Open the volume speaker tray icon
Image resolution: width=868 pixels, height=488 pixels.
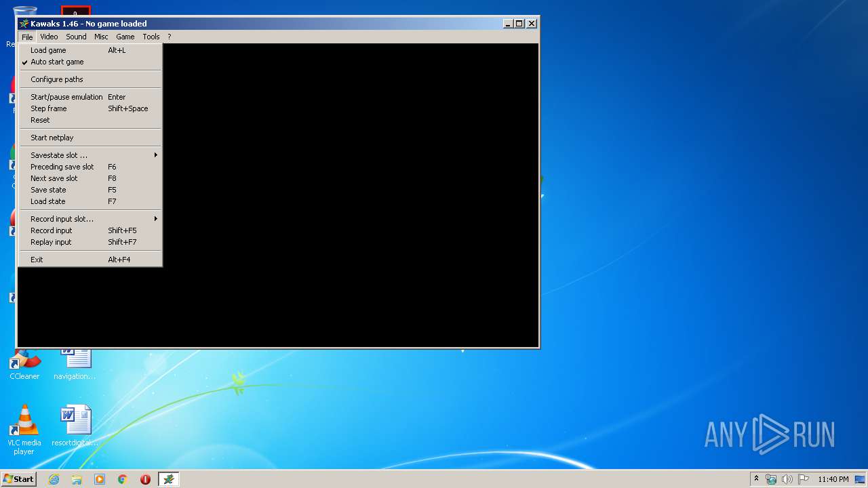pyautogui.click(x=787, y=479)
